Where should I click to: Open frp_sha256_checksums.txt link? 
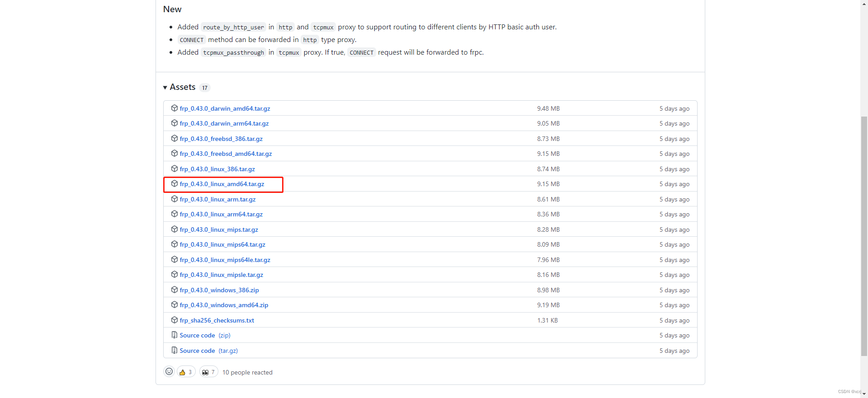pyautogui.click(x=217, y=320)
